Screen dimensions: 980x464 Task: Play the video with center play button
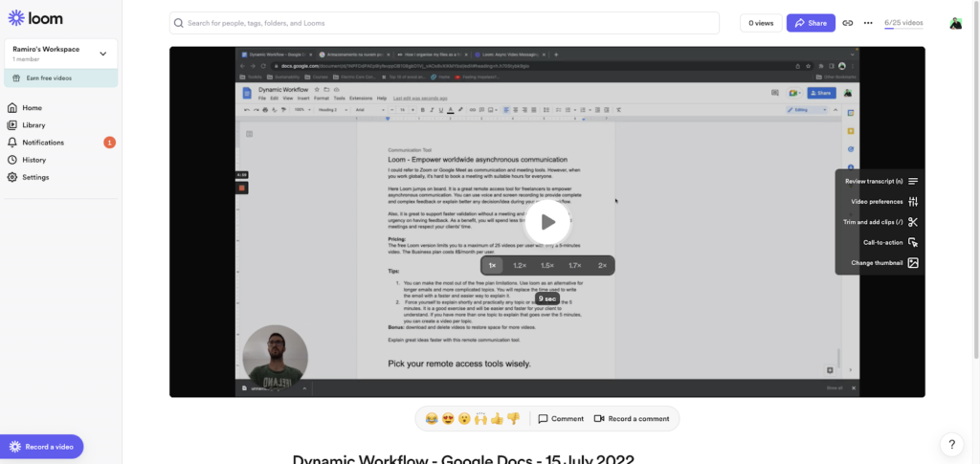[547, 222]
